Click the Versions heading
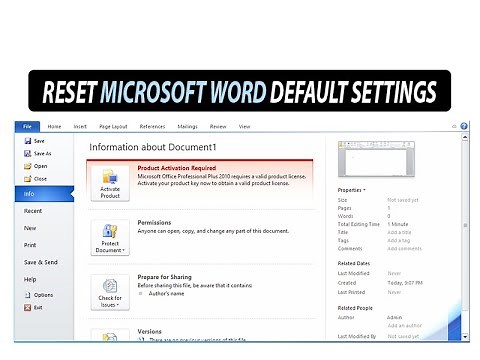The width and height of the screenshot is (480, 360). click(149, 332)
